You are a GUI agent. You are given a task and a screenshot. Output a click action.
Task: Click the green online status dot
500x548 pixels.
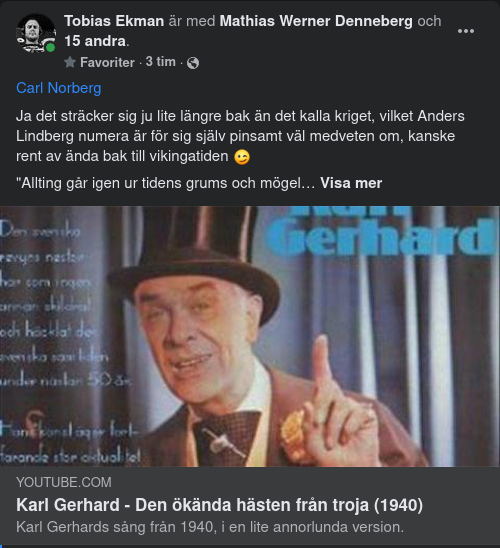[50, 48]
